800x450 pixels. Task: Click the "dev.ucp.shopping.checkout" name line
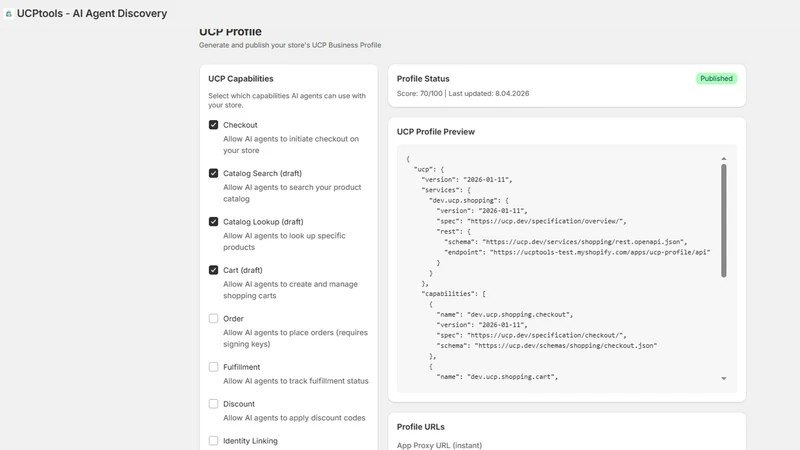coord(505,314)
